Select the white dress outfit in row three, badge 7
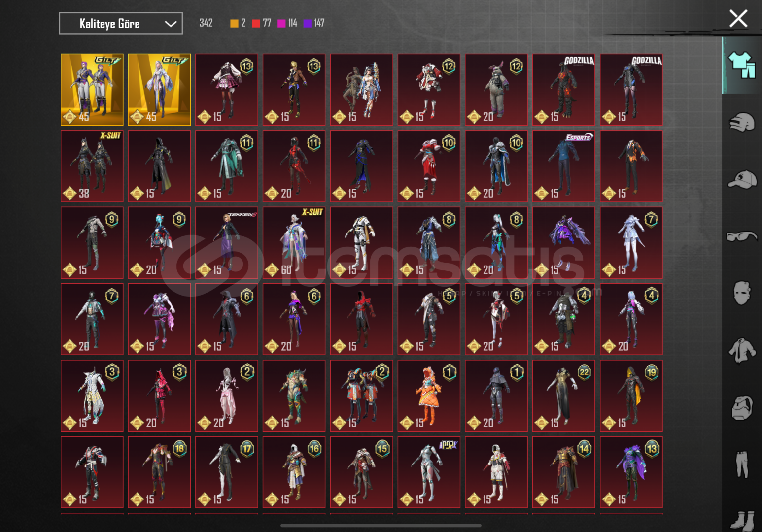Viewport: 762px width, 532px height. 631,243
